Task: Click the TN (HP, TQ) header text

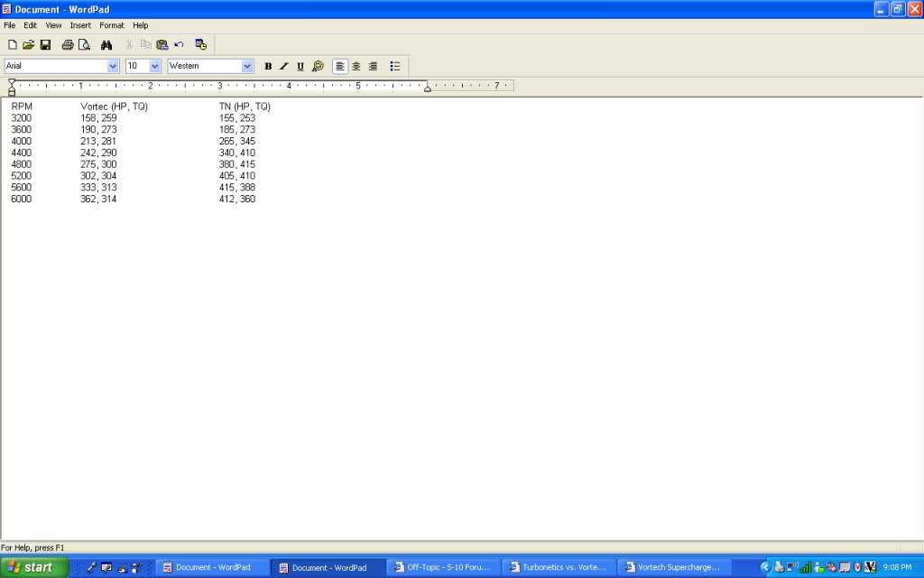Action: click(x=245, y=107)
